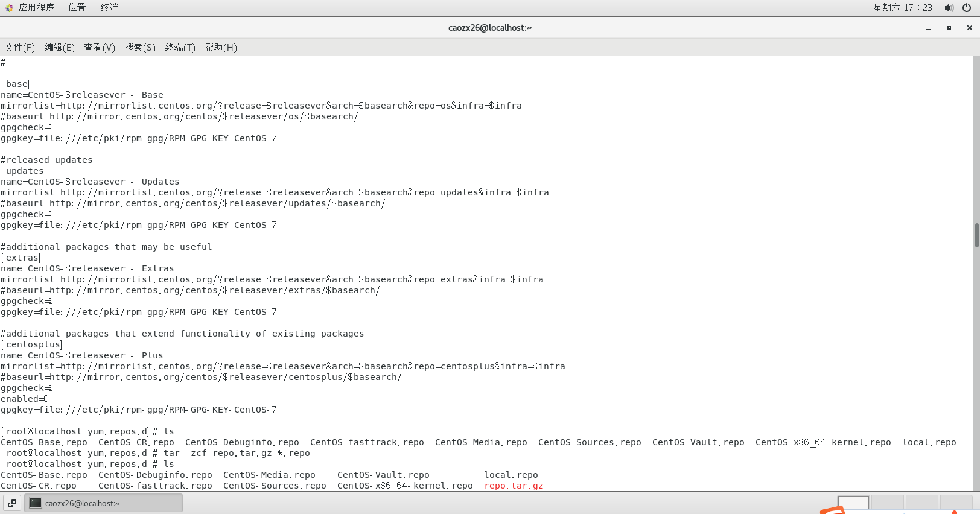Click the mirrorlist line with repo=centosplus
980x514 pixels.
pyautogui.click(x=283, y=366)
